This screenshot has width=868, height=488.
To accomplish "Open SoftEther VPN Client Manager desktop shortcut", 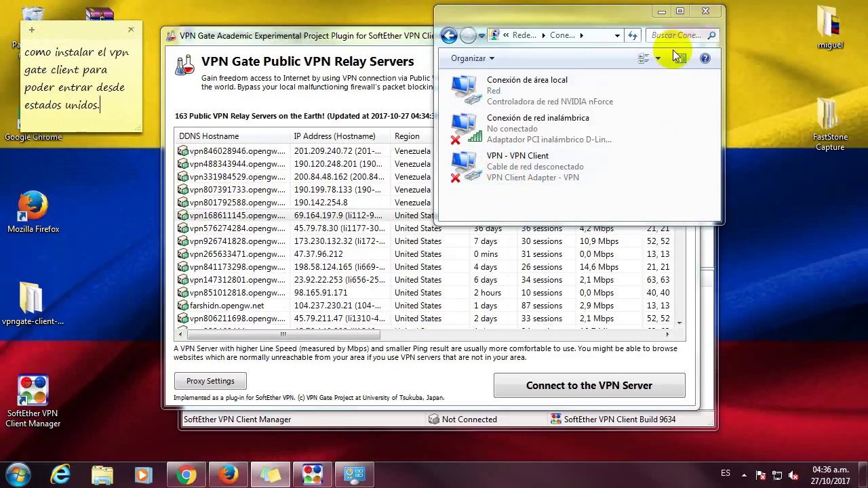I will click(x=33, y=401).
